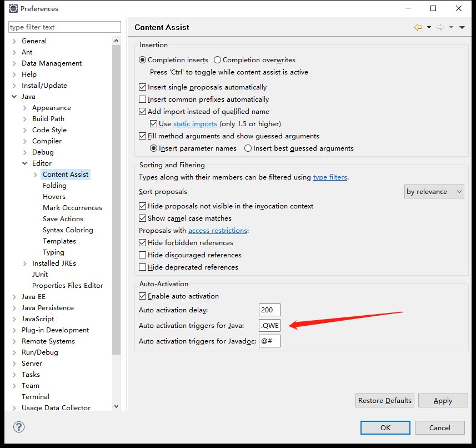Click the back navigation arrow icon
Screen dimensions: 476x448
coord(418,27)
